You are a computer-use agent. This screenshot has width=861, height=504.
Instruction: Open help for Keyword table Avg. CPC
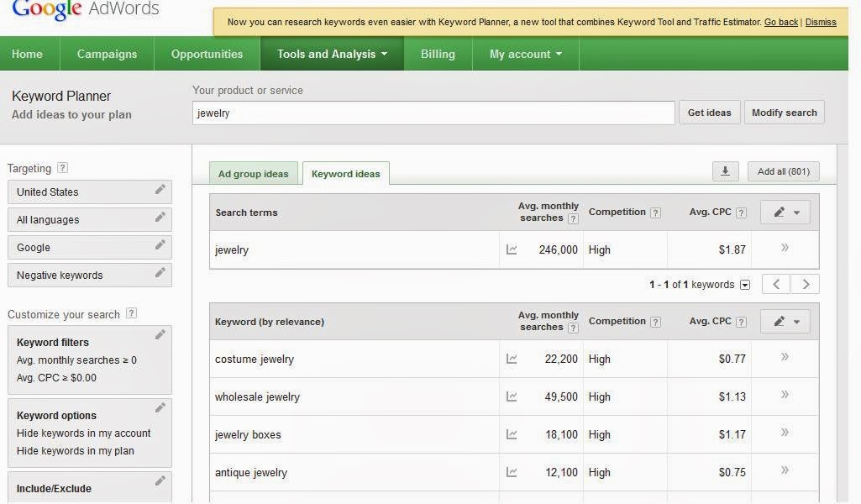click(741, 323)
